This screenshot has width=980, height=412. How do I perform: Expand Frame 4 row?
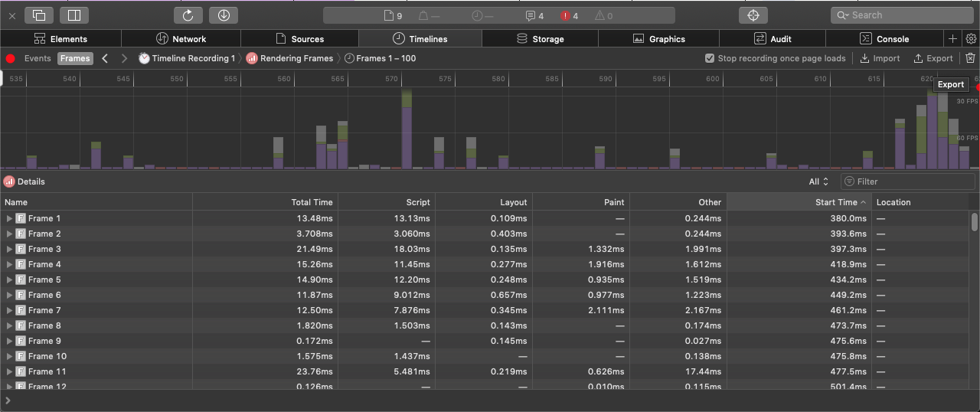click(9, 264)
